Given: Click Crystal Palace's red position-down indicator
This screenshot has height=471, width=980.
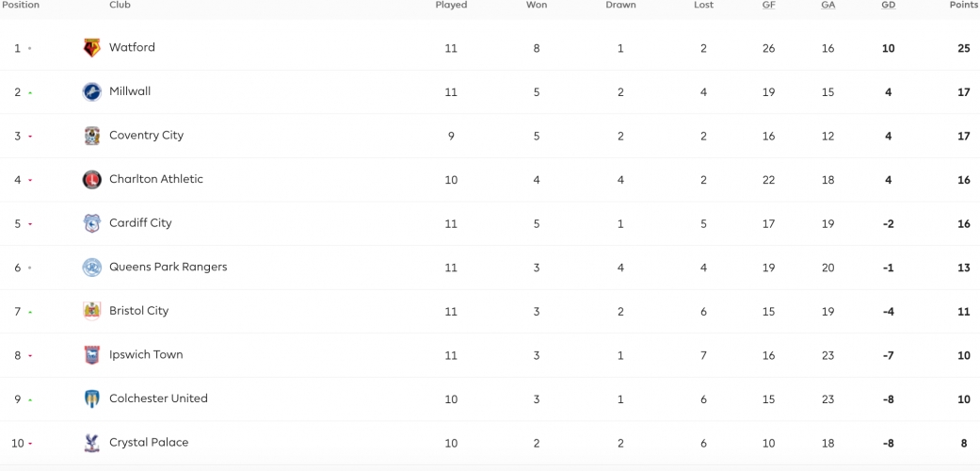Looking at the screenshot, I should [30, 444].
